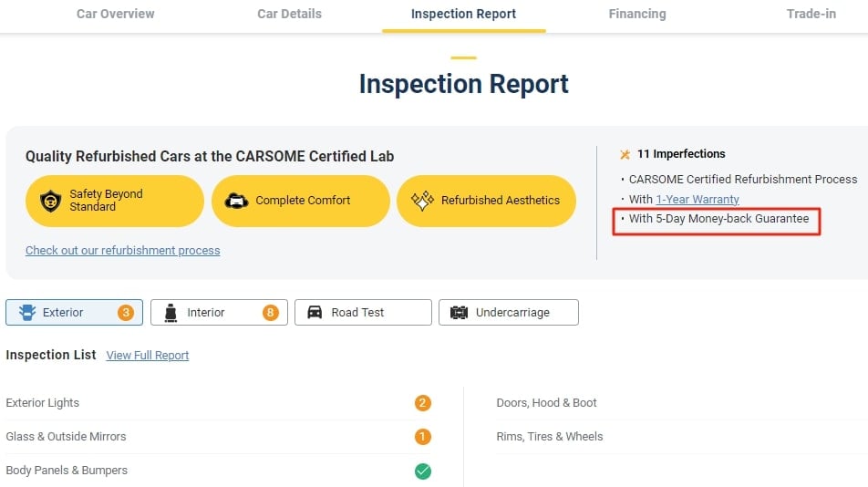Click the shield icon on Safety Beyond Standard
This screenshot has width=868, height=487.
point(51,201)
